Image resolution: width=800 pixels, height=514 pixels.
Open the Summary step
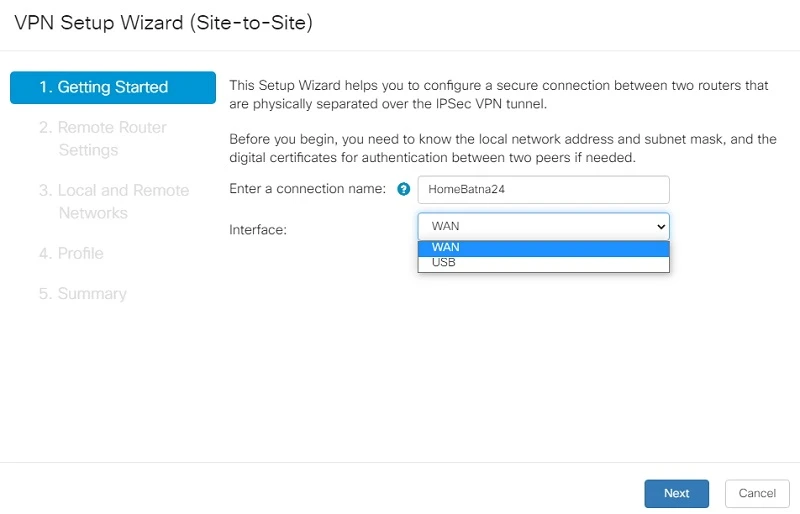point(83,293)
